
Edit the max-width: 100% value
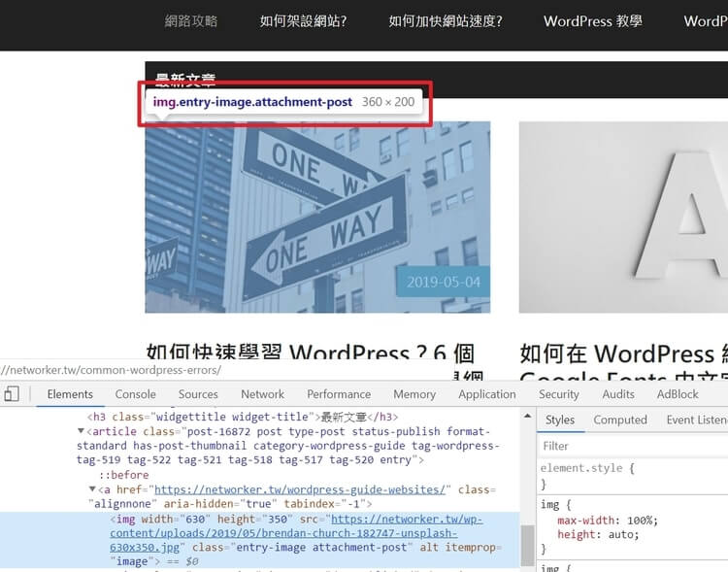643,521
